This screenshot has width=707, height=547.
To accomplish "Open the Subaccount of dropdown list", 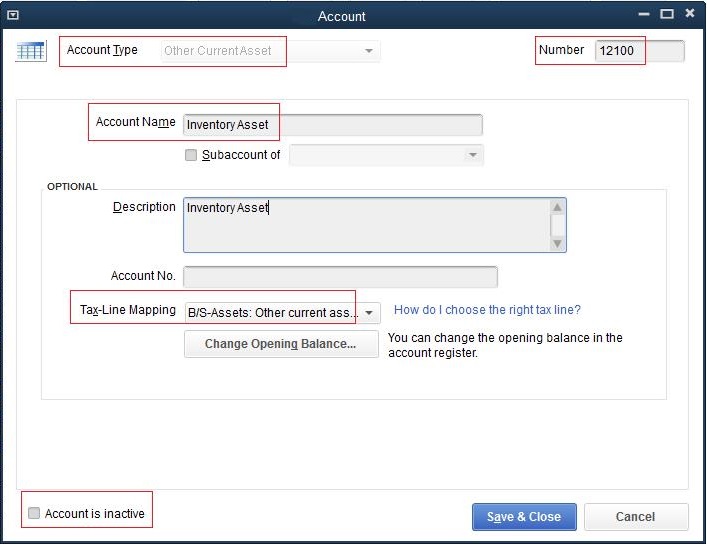I will coord(473,155).
